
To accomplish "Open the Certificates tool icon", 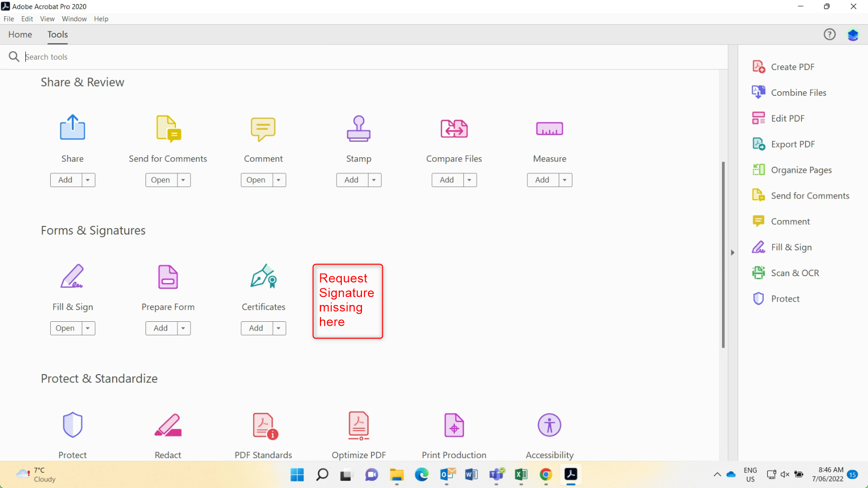I will [x=264, y=276].
